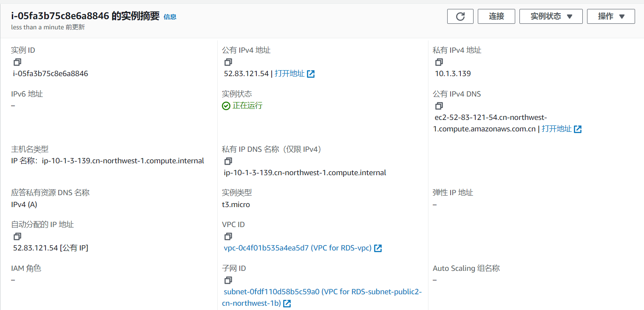Viewport: 644px width, 310px height.
Task: Click the public IP text 52.83.121.54
Action: (247, 74)
